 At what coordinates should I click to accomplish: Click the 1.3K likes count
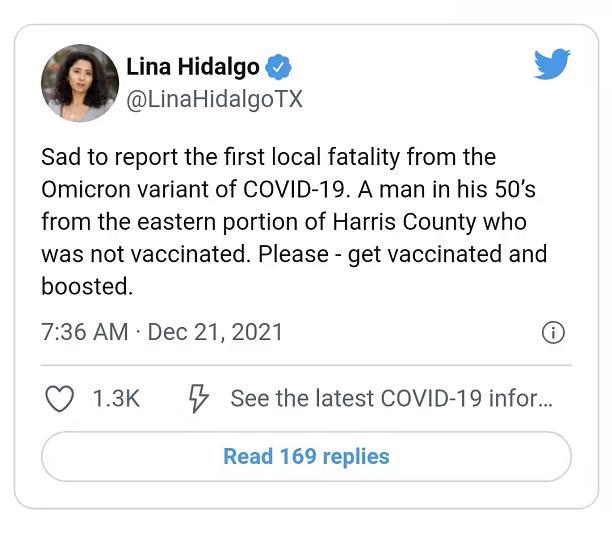point(116,399)
